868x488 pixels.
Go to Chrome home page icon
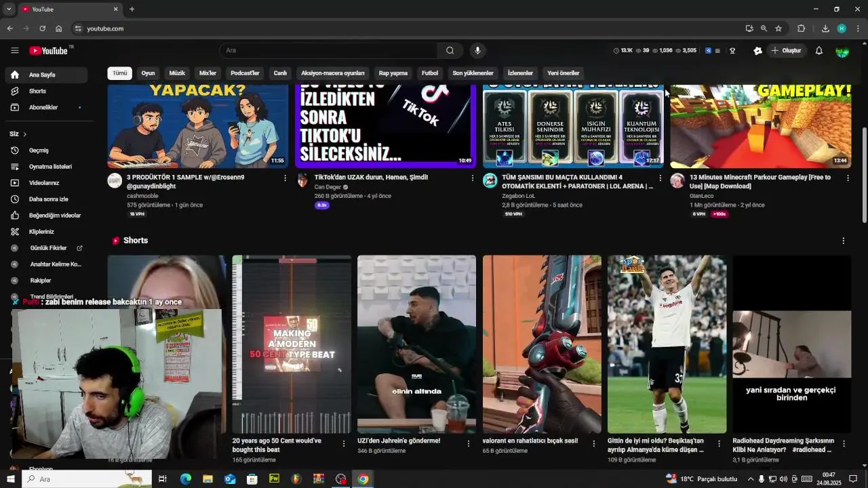coord(58,28)
